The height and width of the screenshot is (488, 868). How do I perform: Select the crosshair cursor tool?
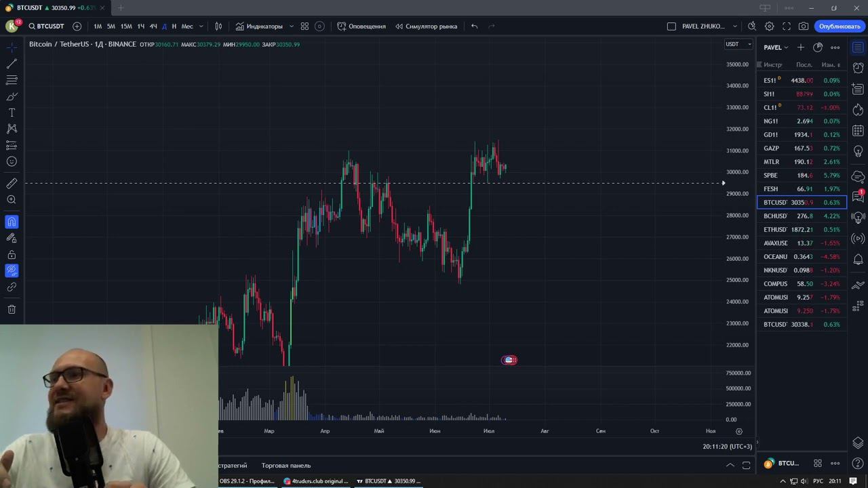click(x=12, y=47)
